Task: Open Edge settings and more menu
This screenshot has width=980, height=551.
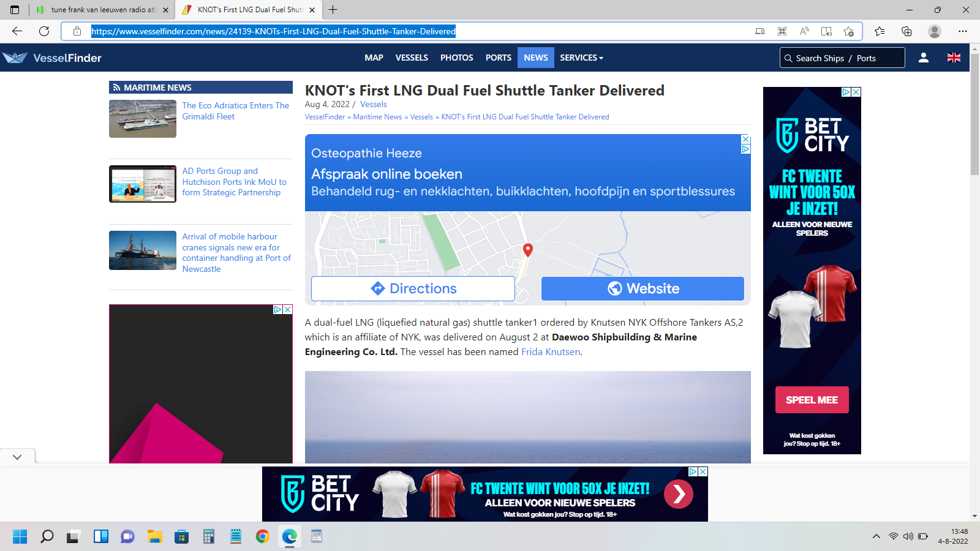Action: click(x=963, y=31)
